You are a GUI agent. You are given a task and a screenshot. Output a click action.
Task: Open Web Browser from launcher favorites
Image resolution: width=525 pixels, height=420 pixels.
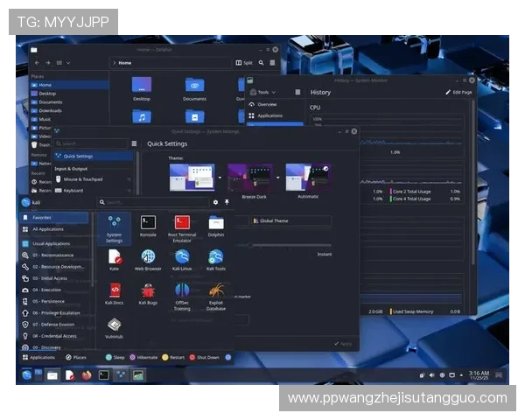(148, 260)
